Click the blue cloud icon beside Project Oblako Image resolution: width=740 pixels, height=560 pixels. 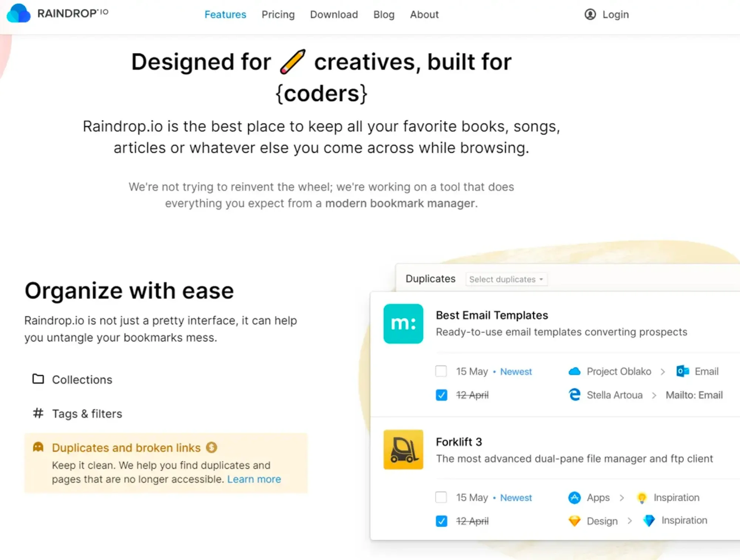pyautogui.click(x=574, y=371)
